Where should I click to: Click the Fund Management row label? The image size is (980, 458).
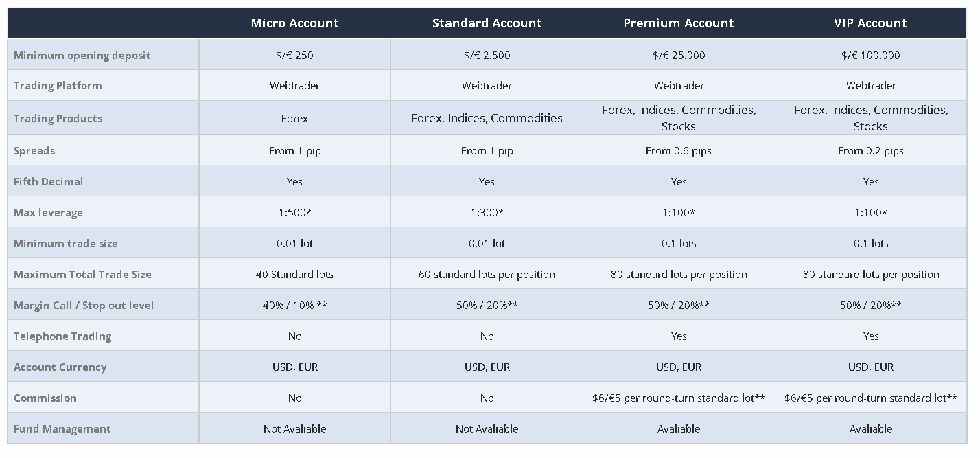tap(62, 428)
